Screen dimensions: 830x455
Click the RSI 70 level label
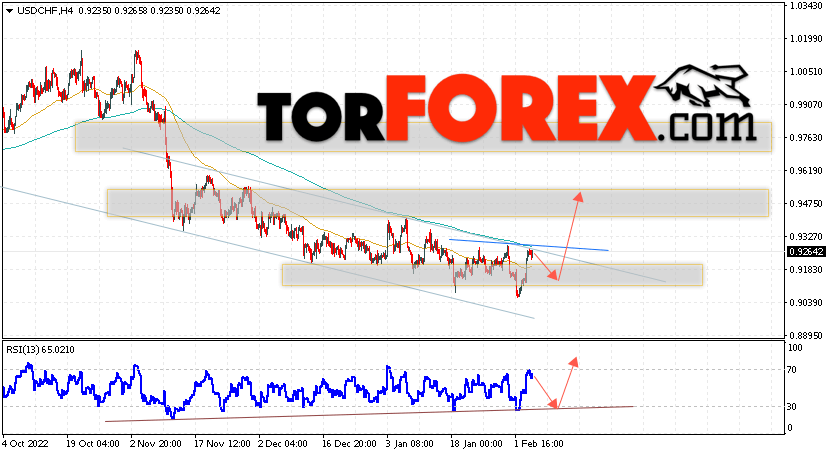(x=792, y=370)
